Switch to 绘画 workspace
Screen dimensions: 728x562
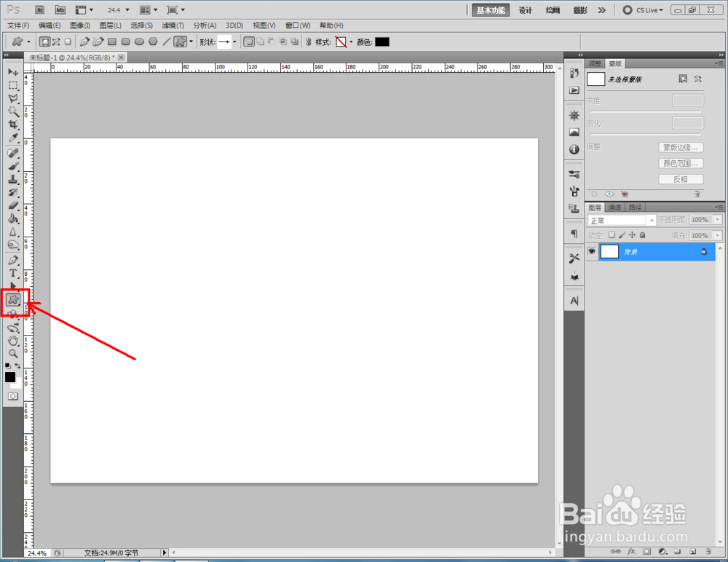tap(553, 10)
